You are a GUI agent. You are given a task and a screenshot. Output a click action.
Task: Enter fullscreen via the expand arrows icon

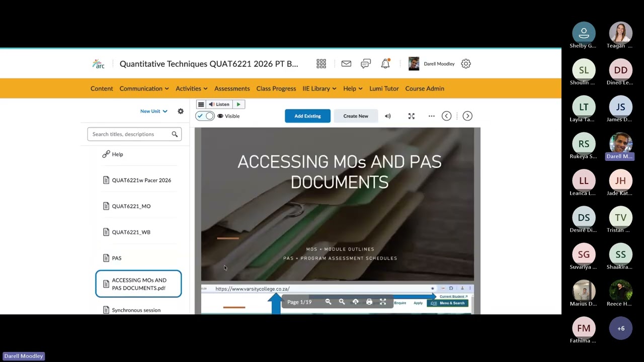411,116
